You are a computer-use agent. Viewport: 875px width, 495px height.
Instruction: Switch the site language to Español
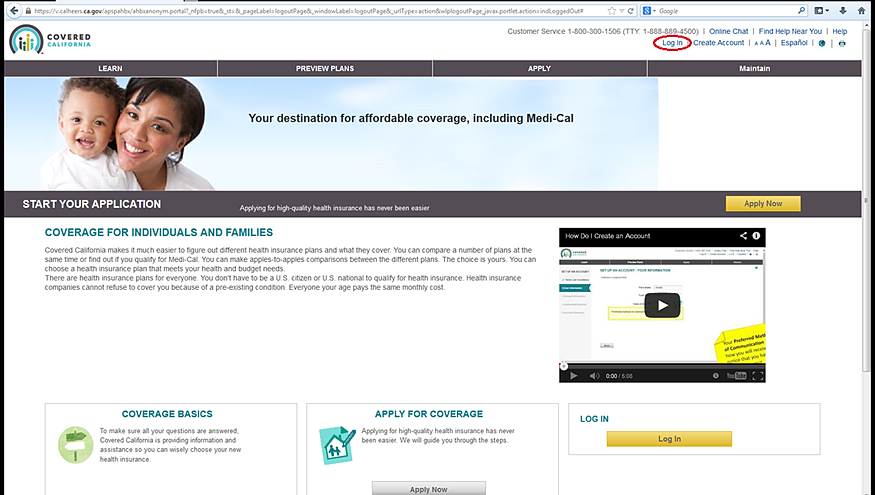click(794, 43)
